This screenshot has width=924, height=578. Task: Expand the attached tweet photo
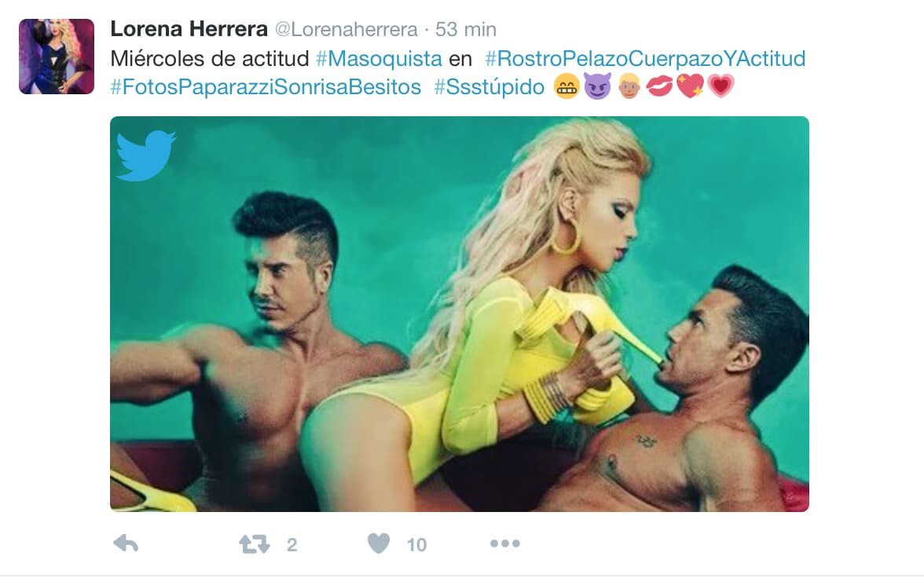coord(460,314)
